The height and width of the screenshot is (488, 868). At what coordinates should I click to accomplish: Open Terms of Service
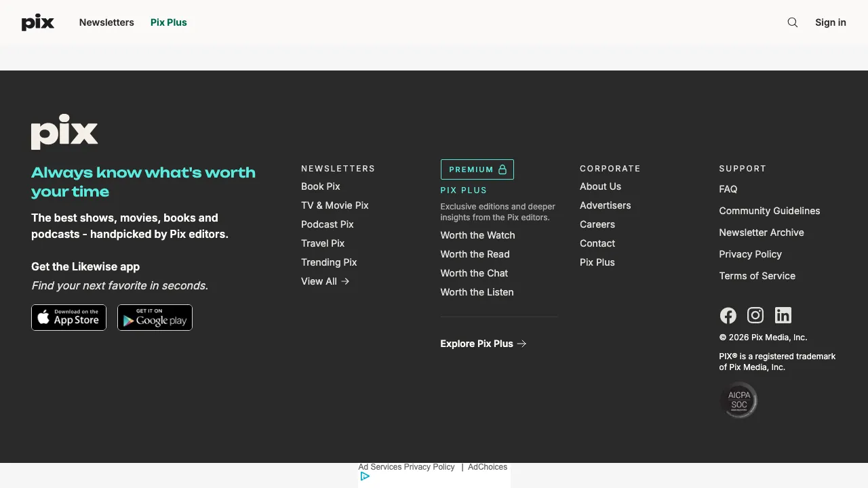757,276
